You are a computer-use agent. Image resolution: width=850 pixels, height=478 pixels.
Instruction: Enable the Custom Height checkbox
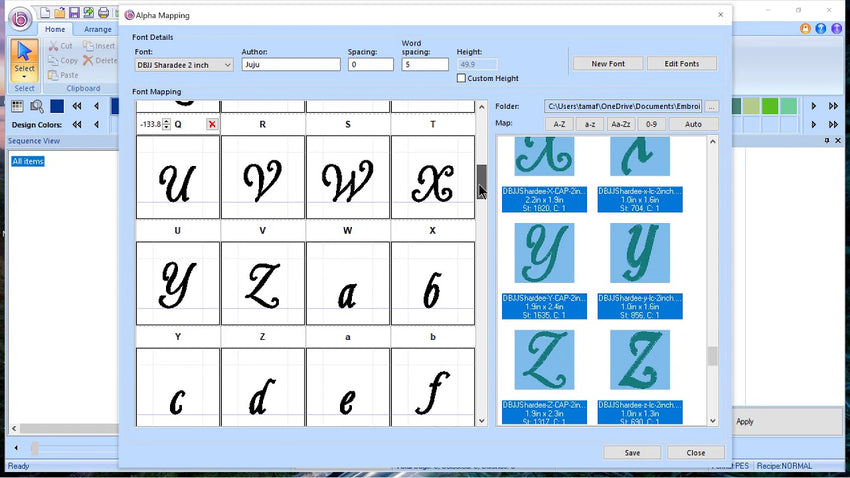coord(461,78)
